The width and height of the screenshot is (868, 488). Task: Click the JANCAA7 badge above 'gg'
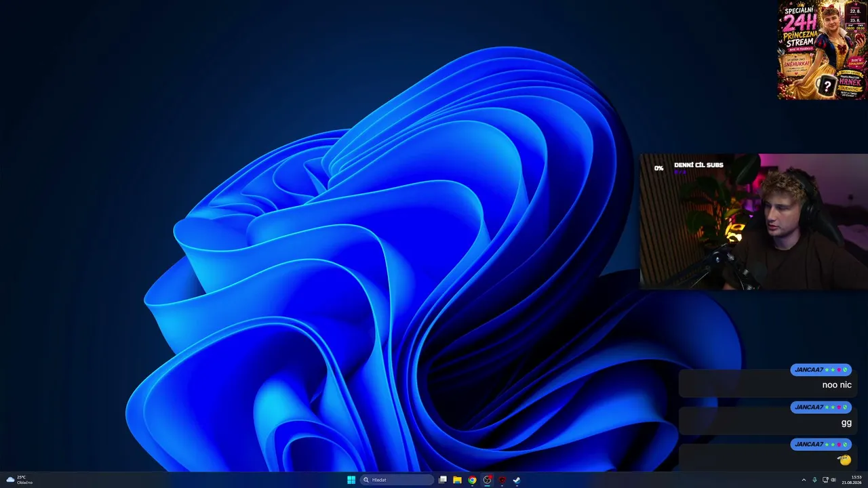(821, 407)
